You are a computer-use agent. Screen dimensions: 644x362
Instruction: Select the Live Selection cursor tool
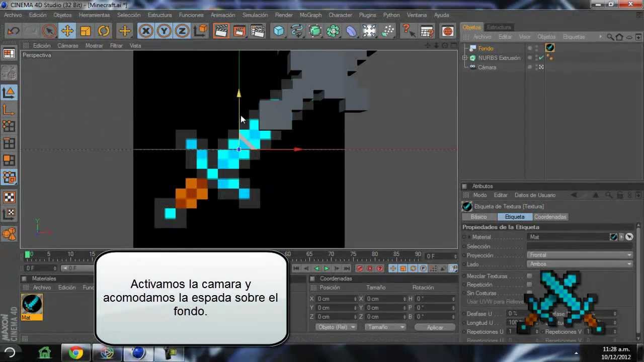(x=49, y=31)
